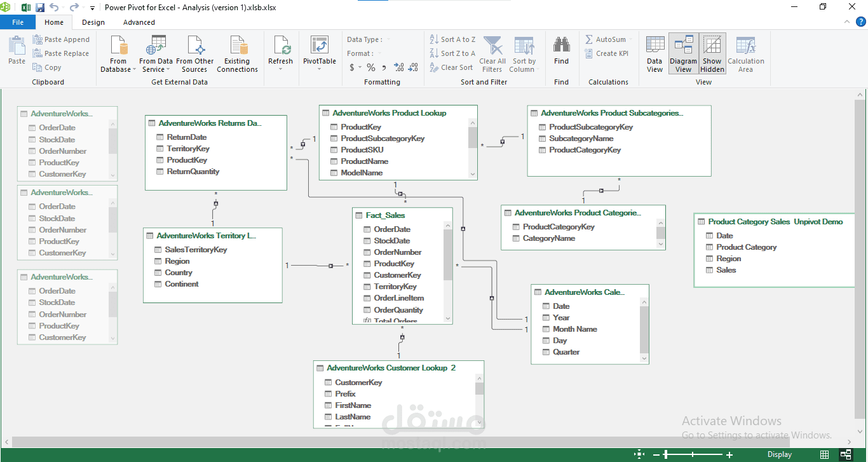
Task: Click Product Categories field list down arrow
Action: click(x=661, y=244)
